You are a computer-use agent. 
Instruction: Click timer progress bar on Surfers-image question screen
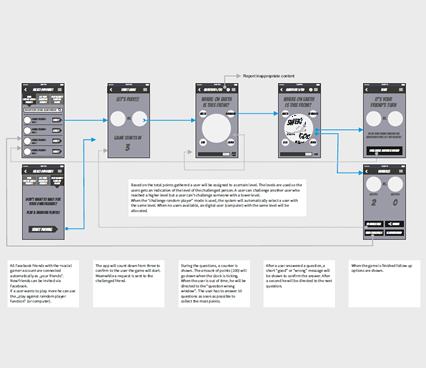[297, 154]
